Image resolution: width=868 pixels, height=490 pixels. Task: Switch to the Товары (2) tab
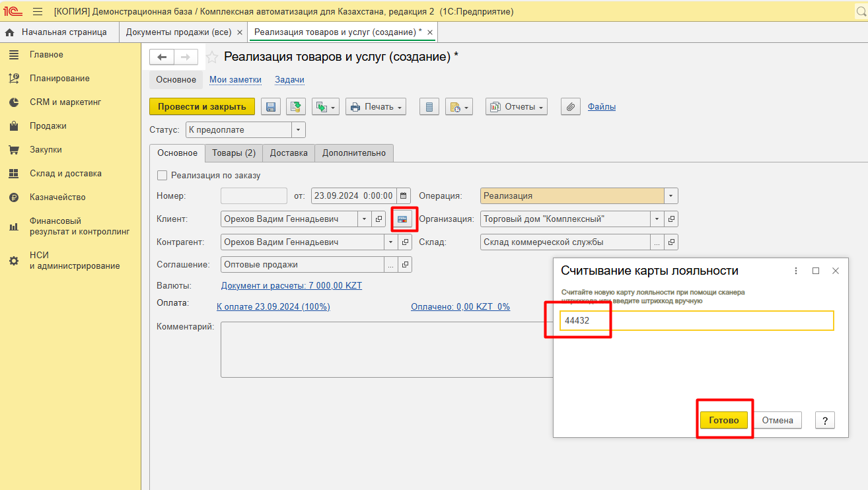[x=233, y=153]
